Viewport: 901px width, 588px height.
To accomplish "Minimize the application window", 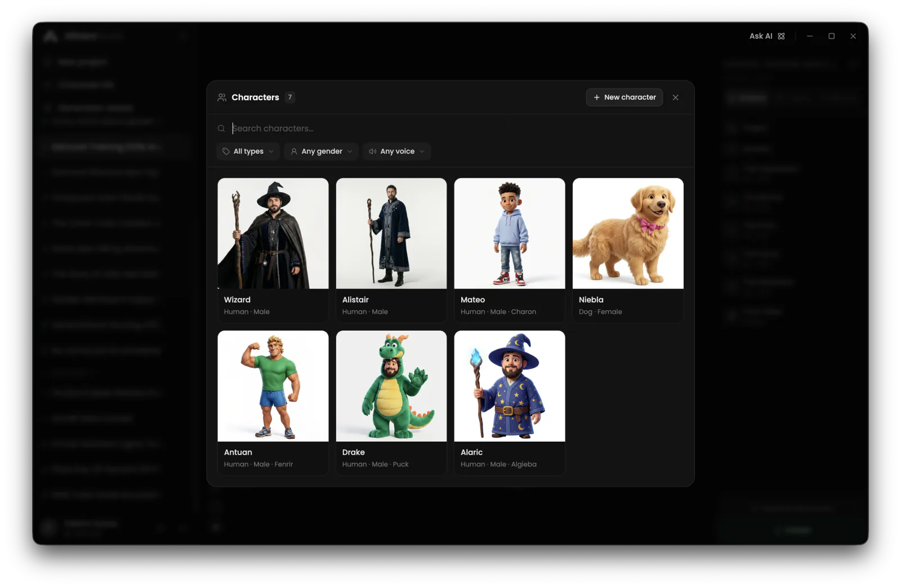I will pyautogui.click(x=810, y=36).
